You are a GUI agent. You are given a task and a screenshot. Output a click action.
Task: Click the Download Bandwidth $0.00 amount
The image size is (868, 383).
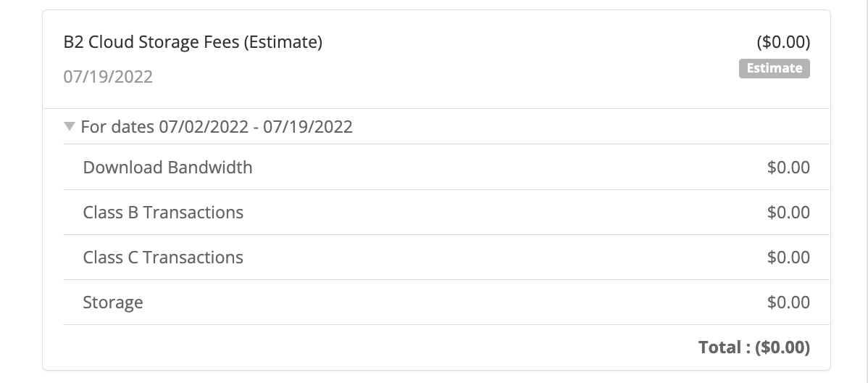788,168
